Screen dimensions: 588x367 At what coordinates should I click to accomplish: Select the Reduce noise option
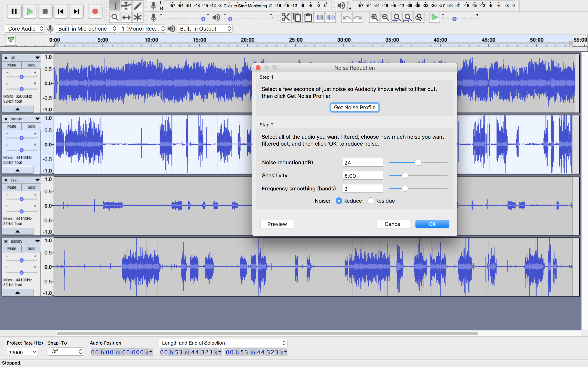point(339,201)
